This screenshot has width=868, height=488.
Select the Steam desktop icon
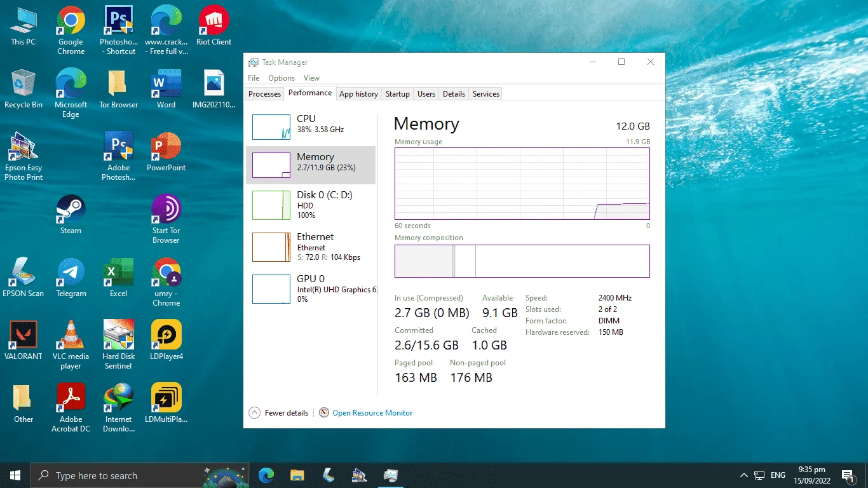71,215
